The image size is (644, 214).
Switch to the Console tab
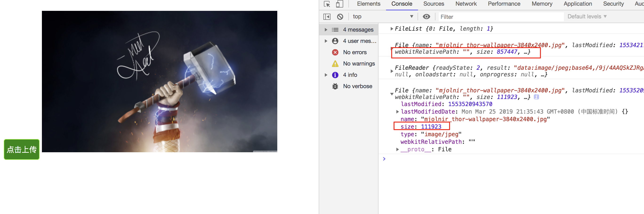coord(402,4)
